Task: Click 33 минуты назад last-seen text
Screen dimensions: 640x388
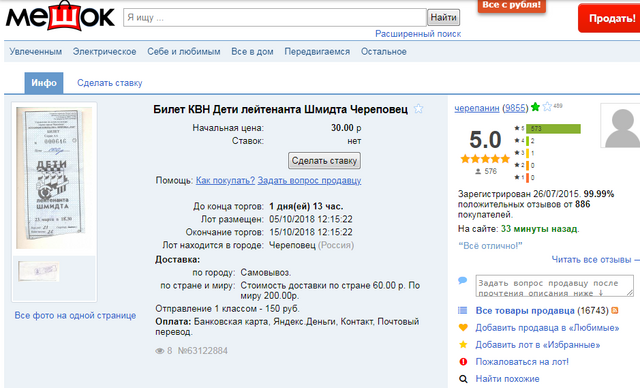Action: (x=539, y=229)
